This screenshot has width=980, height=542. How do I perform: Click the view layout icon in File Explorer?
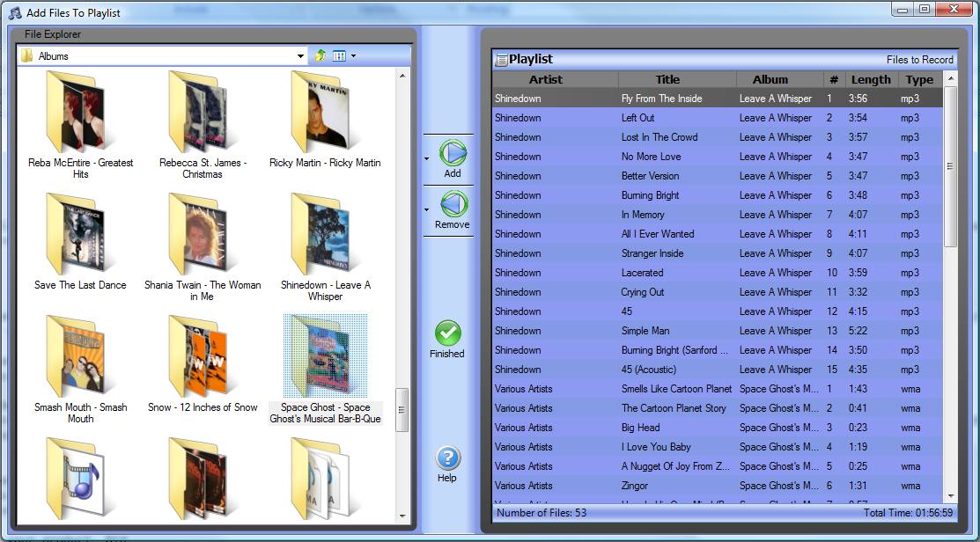pos(339,55)
